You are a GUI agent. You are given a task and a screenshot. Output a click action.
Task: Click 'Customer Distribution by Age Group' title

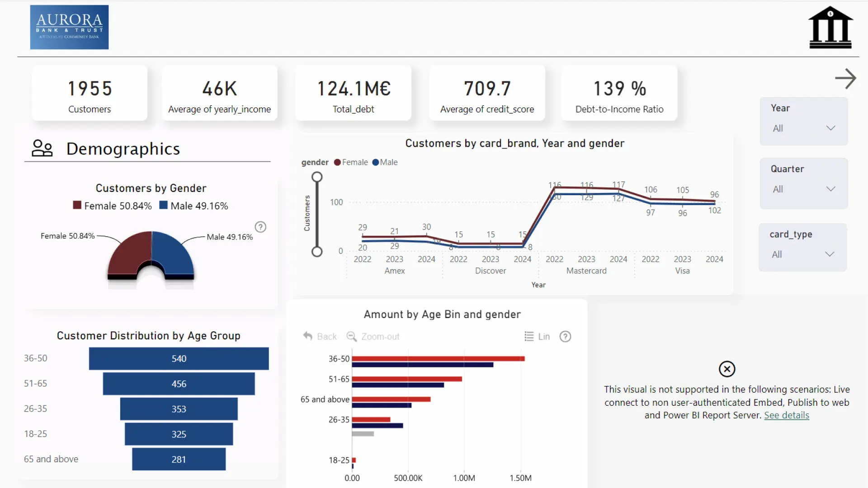tap(149, 336)
